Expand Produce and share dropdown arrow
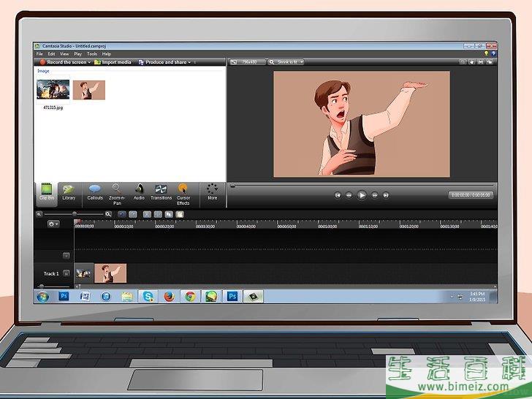532x399 pixels. tap(190, 62)
